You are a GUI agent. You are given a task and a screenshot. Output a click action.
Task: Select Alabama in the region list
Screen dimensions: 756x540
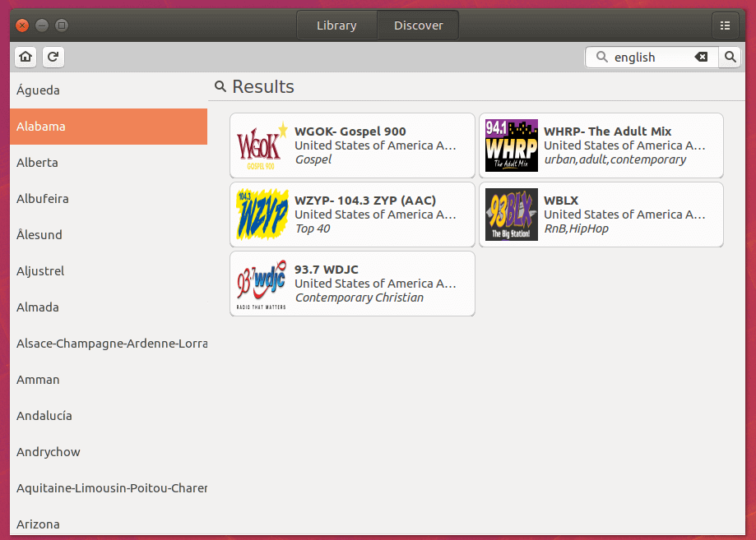109,127
